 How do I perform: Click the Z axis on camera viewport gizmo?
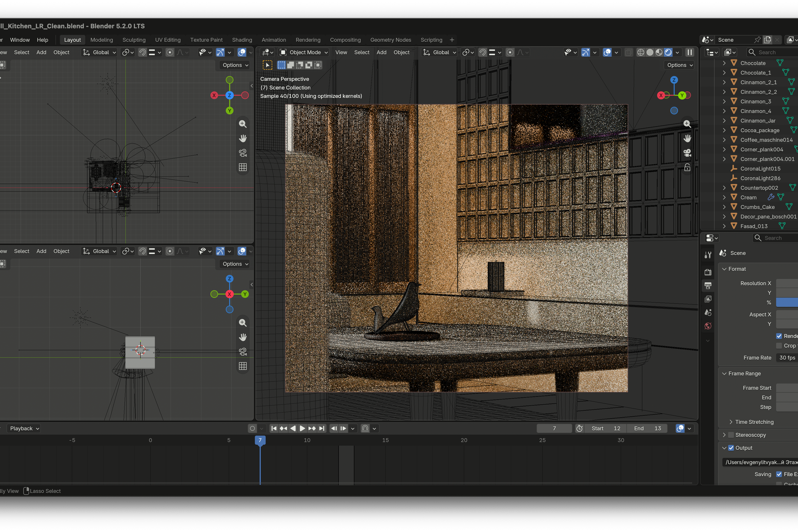[x=674, y=80]
